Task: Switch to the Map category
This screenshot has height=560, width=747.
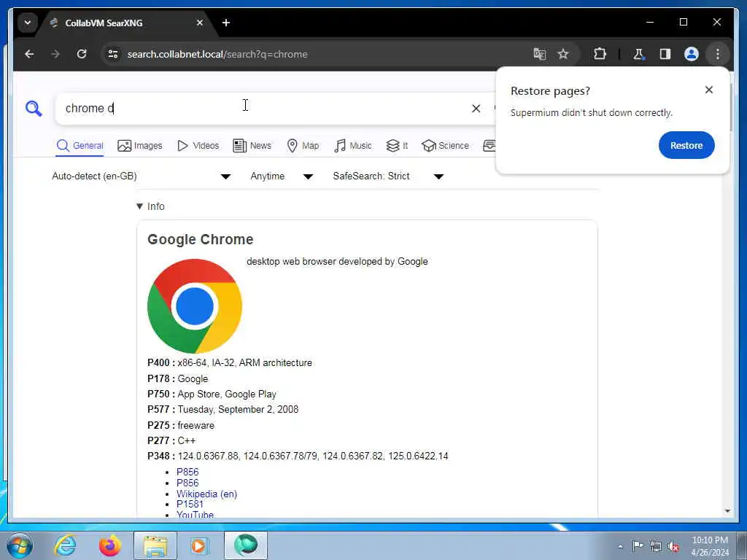Action: [303, 146]
